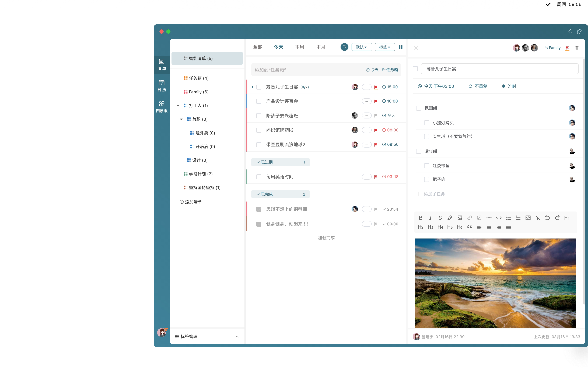Insert an image into the note

point(460,218)
